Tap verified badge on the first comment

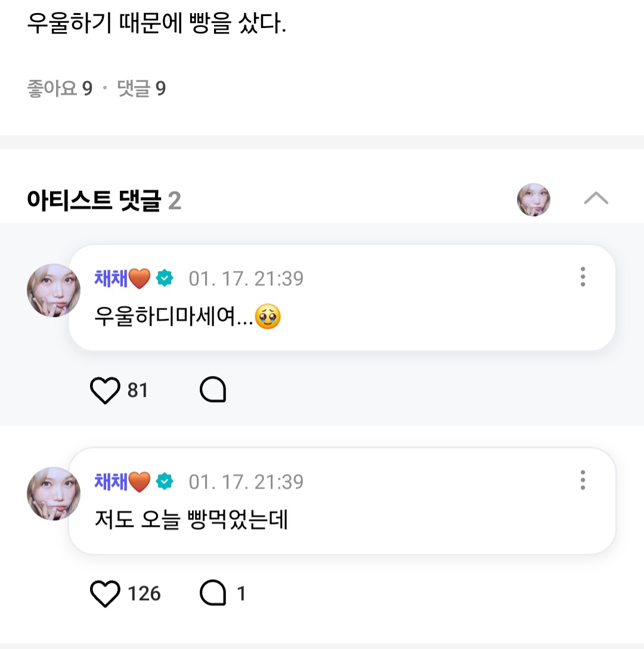[x=165, y=278]
